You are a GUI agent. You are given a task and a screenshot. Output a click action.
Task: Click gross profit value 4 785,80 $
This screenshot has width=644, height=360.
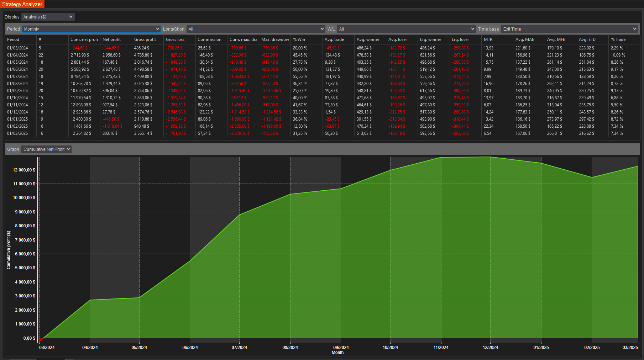click(x=143, y=55)
